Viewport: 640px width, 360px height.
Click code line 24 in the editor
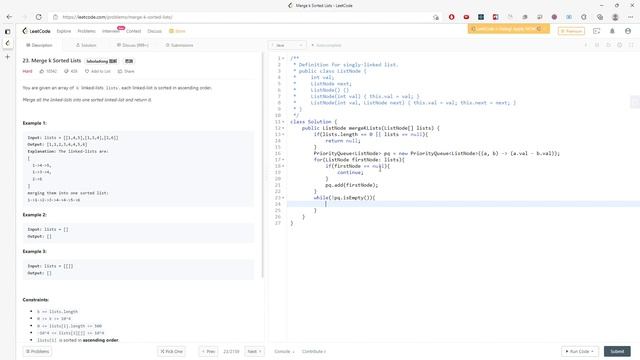(x=463, y=204)
